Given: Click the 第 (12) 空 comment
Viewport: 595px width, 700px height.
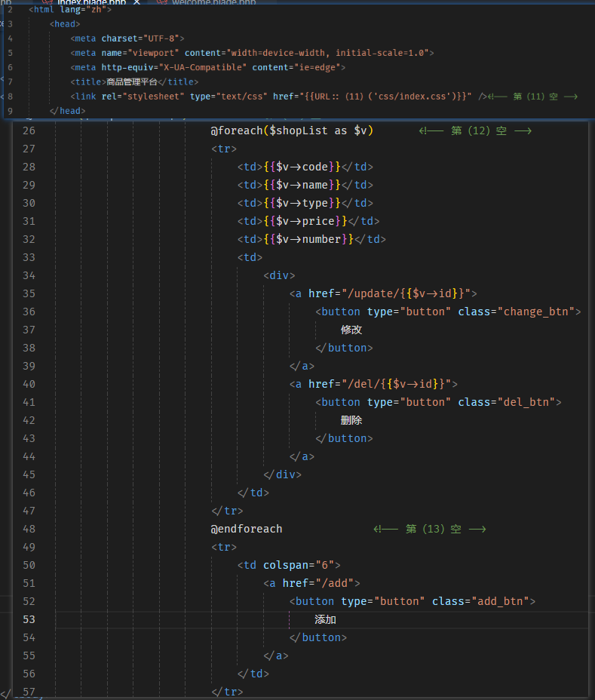Looking at the screenshot, I should point(475,130).
